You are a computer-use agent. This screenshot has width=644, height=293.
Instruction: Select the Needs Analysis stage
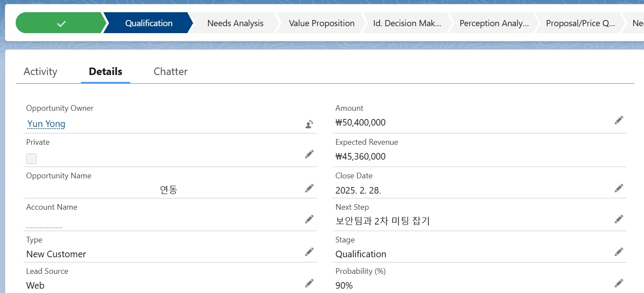pos(235,23)
